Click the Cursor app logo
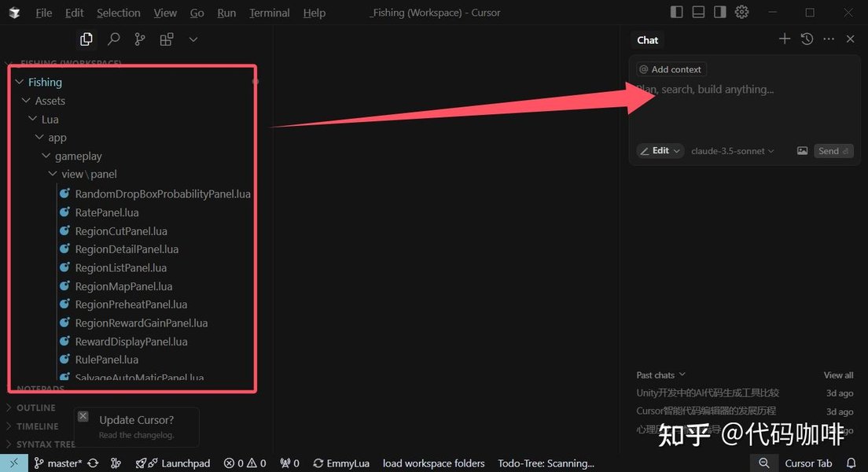Image resolution: width=868 pixels, height=472 pixels. pyautogui.click(x=14, y=13)
